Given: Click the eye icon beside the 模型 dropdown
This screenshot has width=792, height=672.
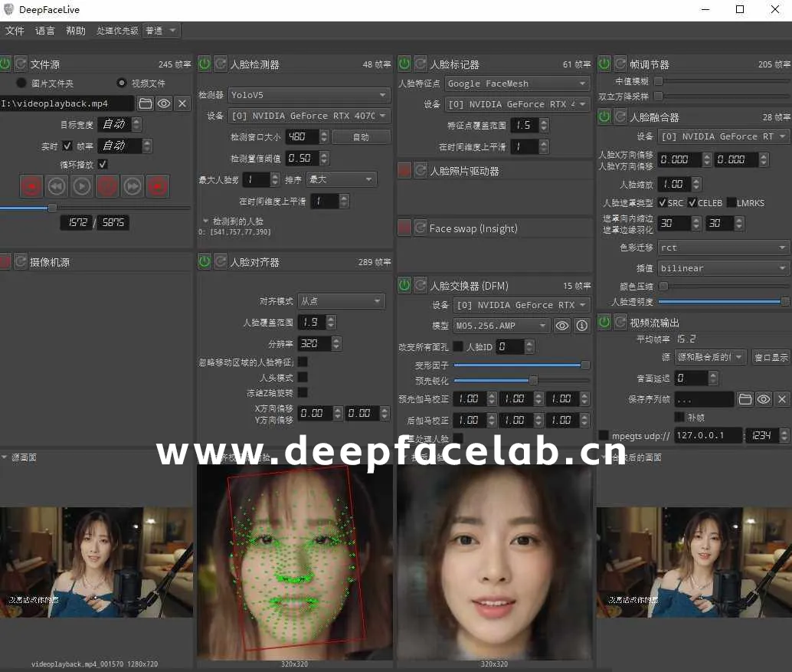Looking at the screenshot, I should (562, 326).
